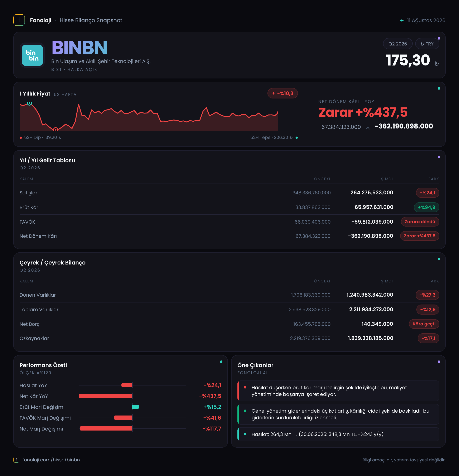Click the 175,30 share price

pos(408,60)
